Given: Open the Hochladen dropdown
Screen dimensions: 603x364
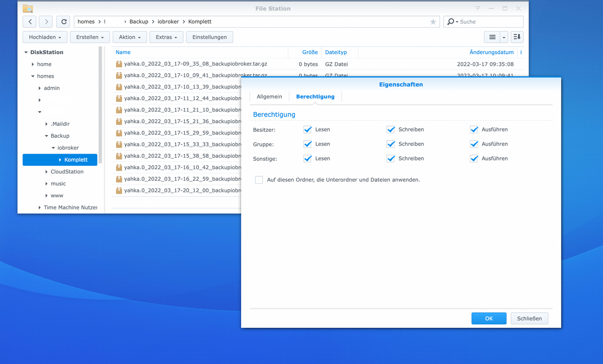Looking at the screenshot, I should pos(45,37).
